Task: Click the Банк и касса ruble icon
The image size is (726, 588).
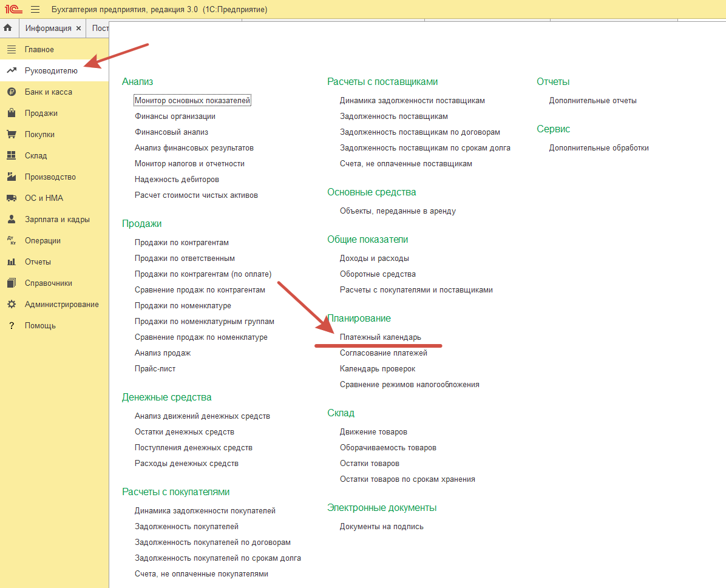Action: click(x=12, y=92)
